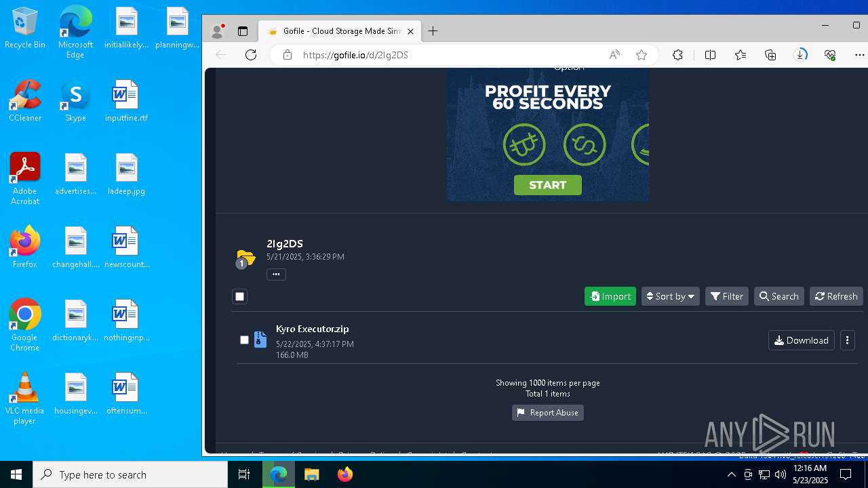Open CCleaner desktop shortcut
868x488 pixels.
(x=25, y=101)
